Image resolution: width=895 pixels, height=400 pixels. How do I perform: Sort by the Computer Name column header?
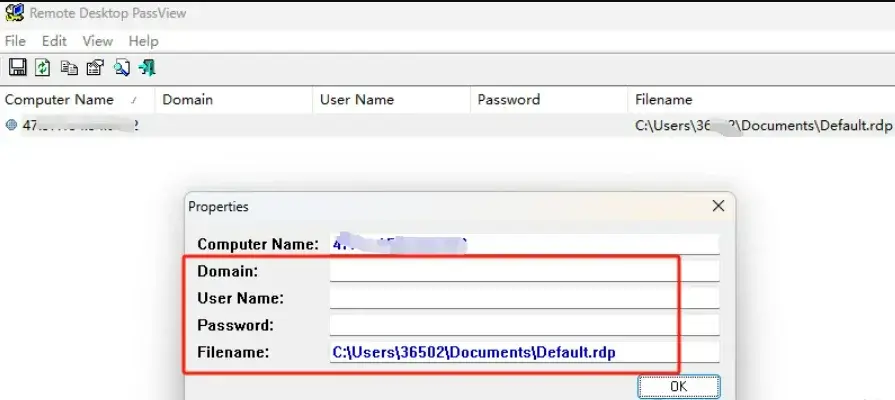78,100
